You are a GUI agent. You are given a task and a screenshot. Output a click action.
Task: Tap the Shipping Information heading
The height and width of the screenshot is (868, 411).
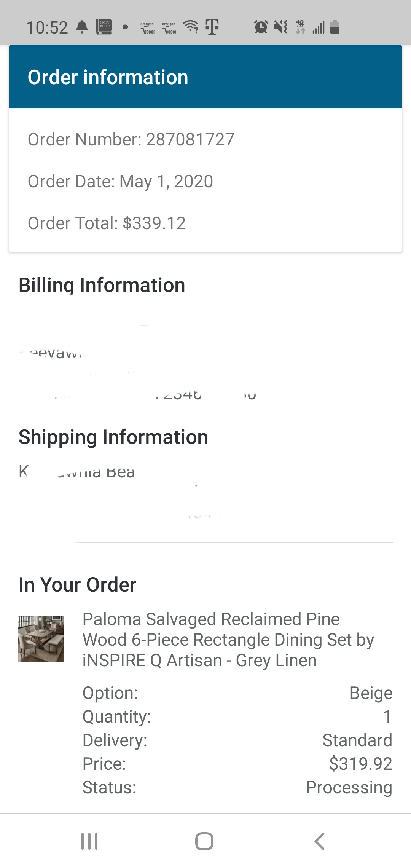click(113, 437)
